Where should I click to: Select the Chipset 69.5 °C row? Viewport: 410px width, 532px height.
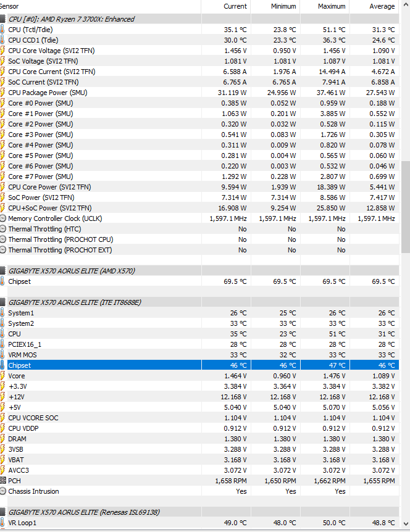pyautogui.click(x=199, y=281)
